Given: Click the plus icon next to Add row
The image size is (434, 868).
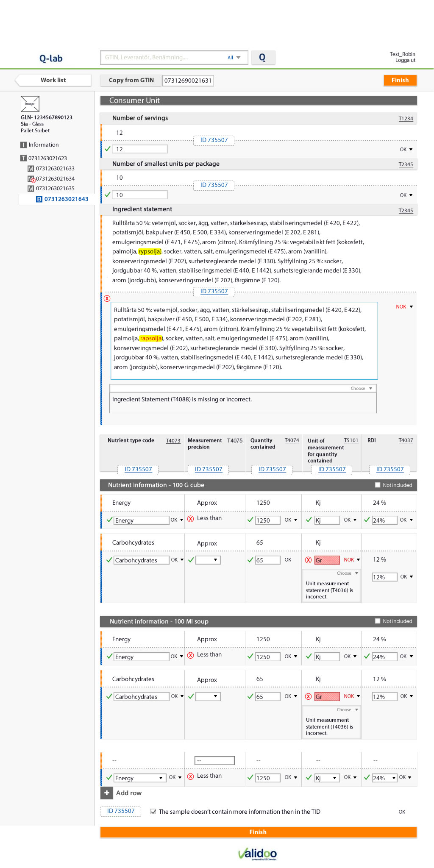Looking at the screenshot, I should tap(107, 793).
